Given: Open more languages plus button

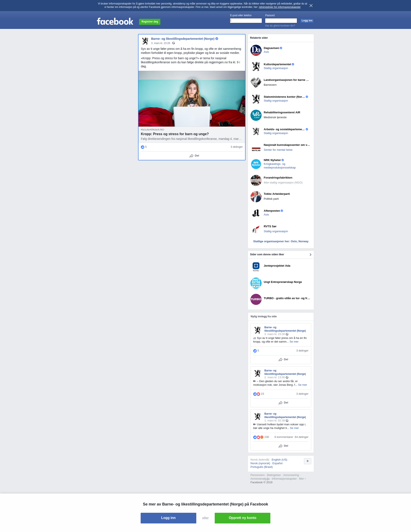Looking at the screenshot, I should pos(307,461).
